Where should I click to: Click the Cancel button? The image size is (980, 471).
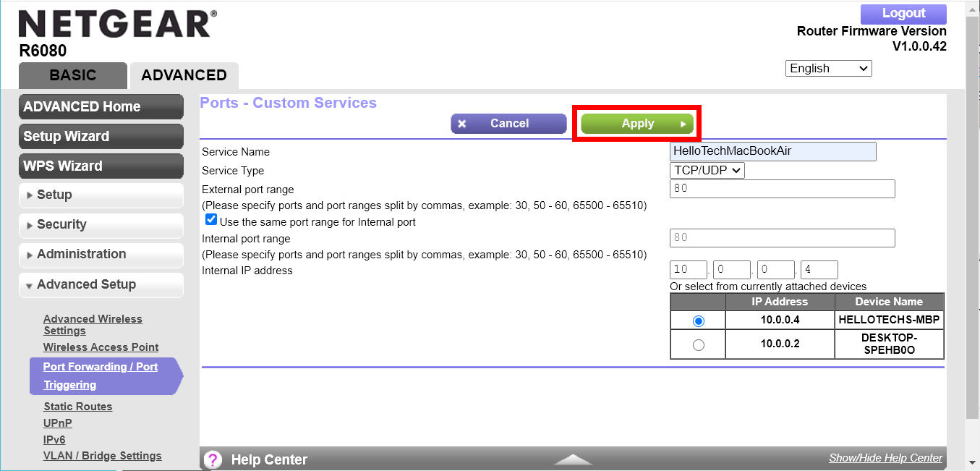tap(508, 124)
